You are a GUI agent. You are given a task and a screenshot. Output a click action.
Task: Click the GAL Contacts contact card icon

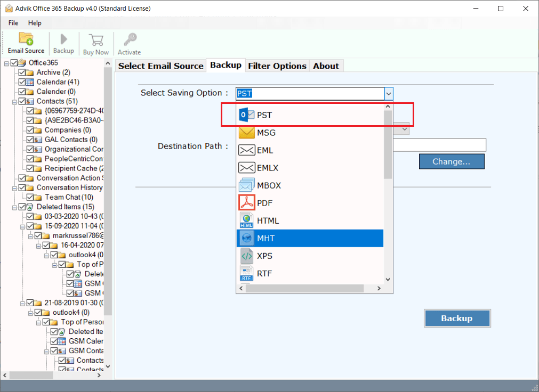click(x=38, y=140)
